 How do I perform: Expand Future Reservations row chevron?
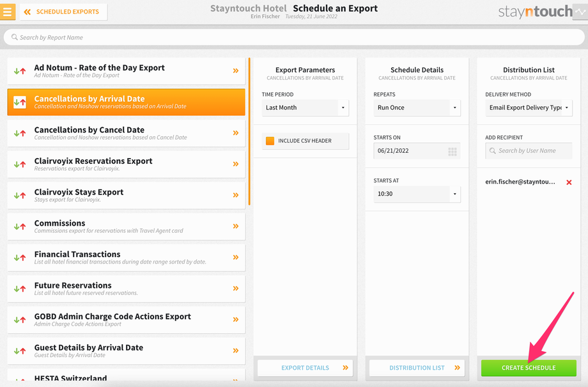pos(235,288)
